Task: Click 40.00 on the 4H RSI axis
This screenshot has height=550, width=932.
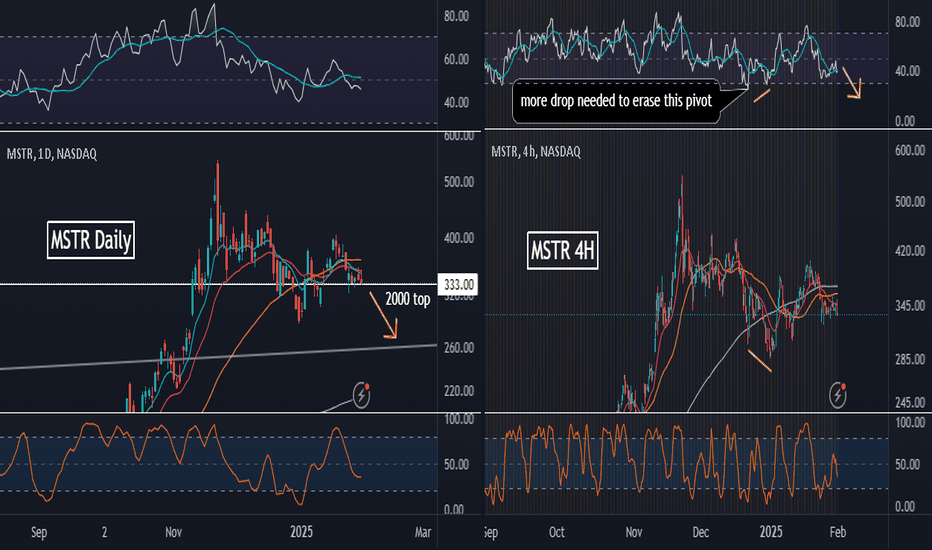Action: [x=908, y=71]
